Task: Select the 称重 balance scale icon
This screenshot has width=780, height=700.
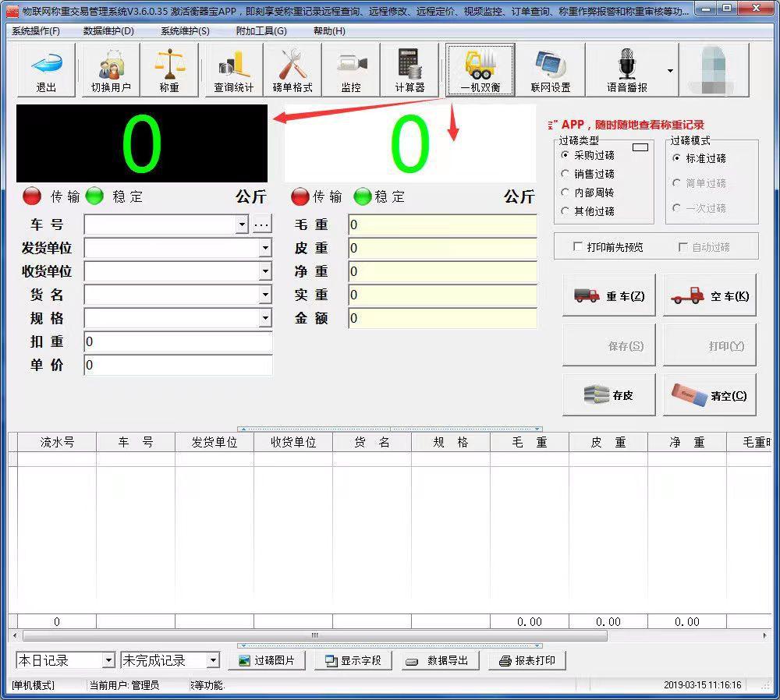Action: click(x=169, y=69)
